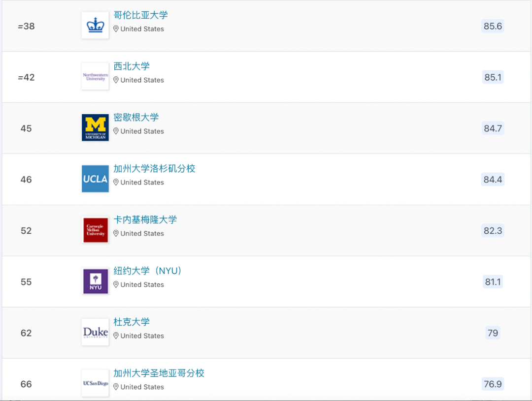Screen dimensions: 532x401
Task: Click the 81.1 score badge
Action: [x=493, y=282]
